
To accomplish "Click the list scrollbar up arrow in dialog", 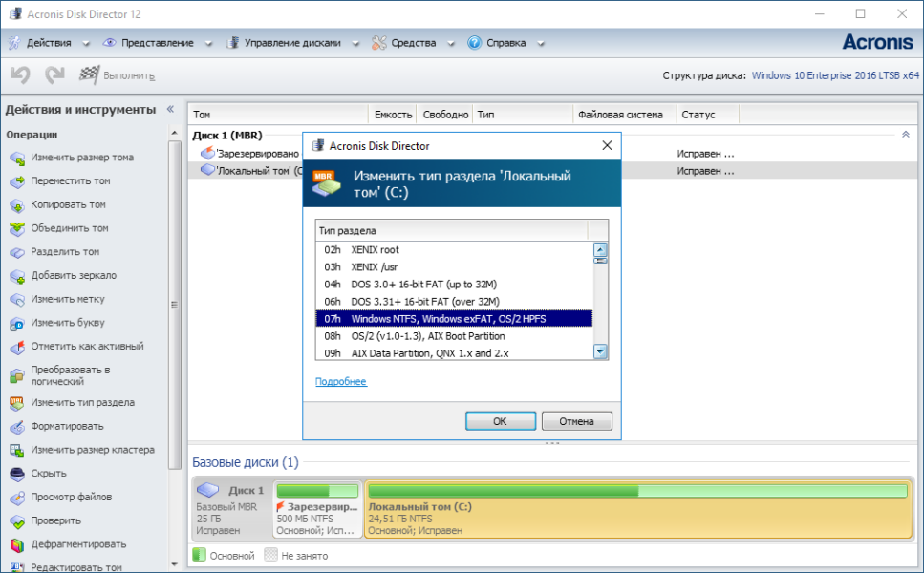I will tap(600, 249).
